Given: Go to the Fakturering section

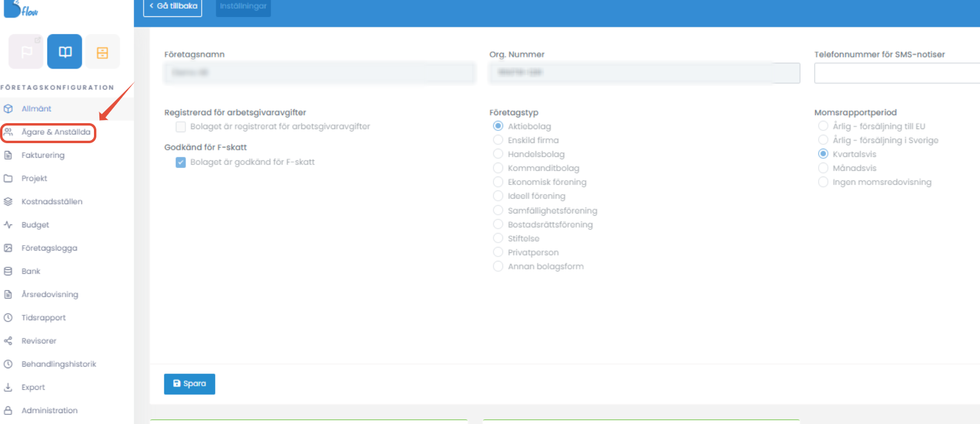Looking at the screenshot, I should click(x=43, y=155).
